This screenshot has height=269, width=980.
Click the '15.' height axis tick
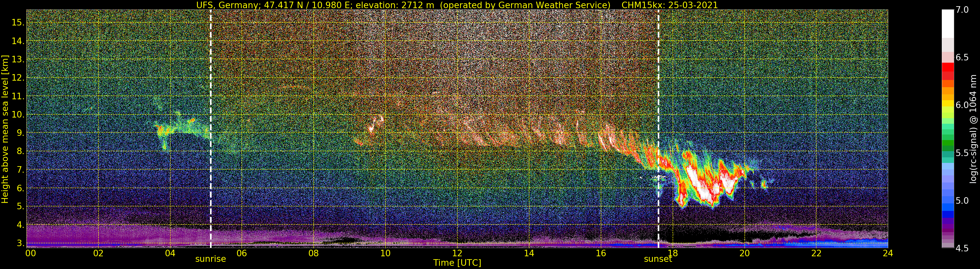(18, 23)
